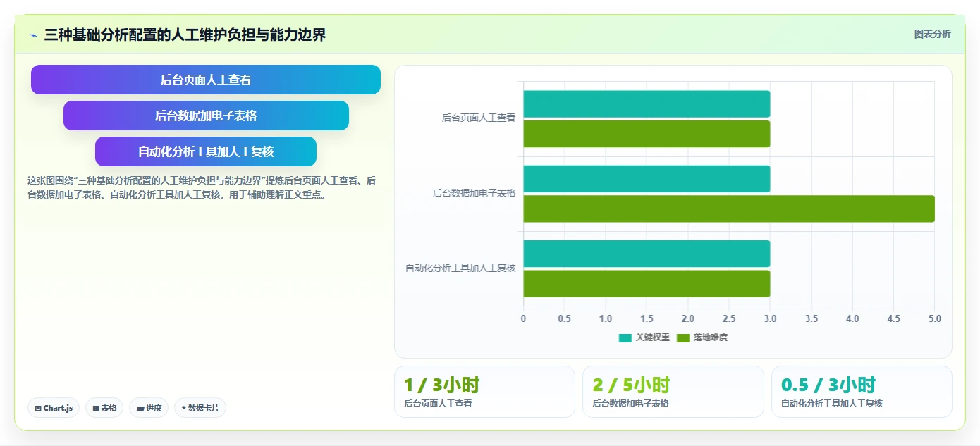The height and width of the screenshot is (446, 980).
Task: Toggle the 关键权重 legend teal swatch
Action: (x=625, y=338)
